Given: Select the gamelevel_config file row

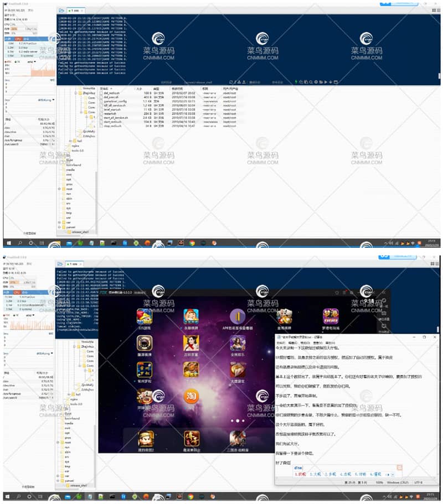Looking at the screenshot, I should [x=169, y=101].
